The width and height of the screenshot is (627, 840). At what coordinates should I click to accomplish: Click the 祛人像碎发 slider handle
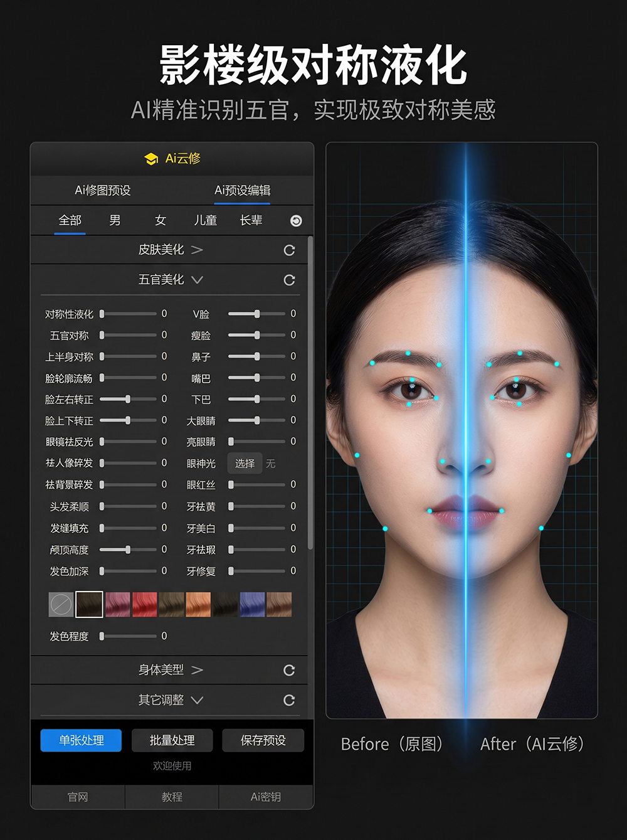tap(102, 463)
